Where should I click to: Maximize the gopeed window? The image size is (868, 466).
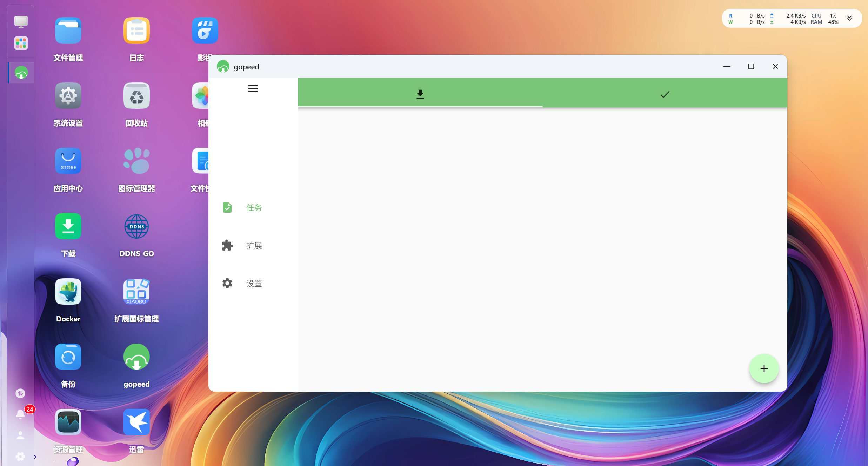pos(751,66)
